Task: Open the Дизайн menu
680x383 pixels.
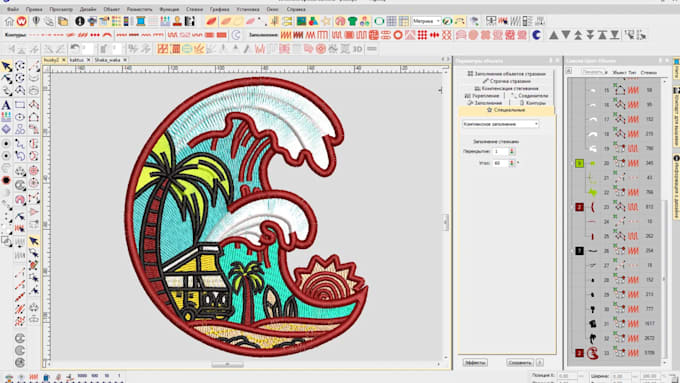Action: (88, 9)
